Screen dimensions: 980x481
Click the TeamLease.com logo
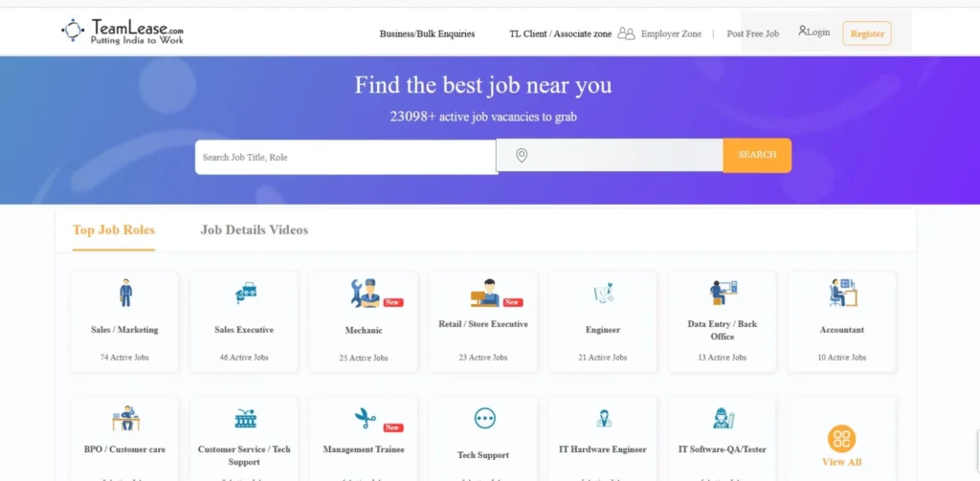[122, 32]
